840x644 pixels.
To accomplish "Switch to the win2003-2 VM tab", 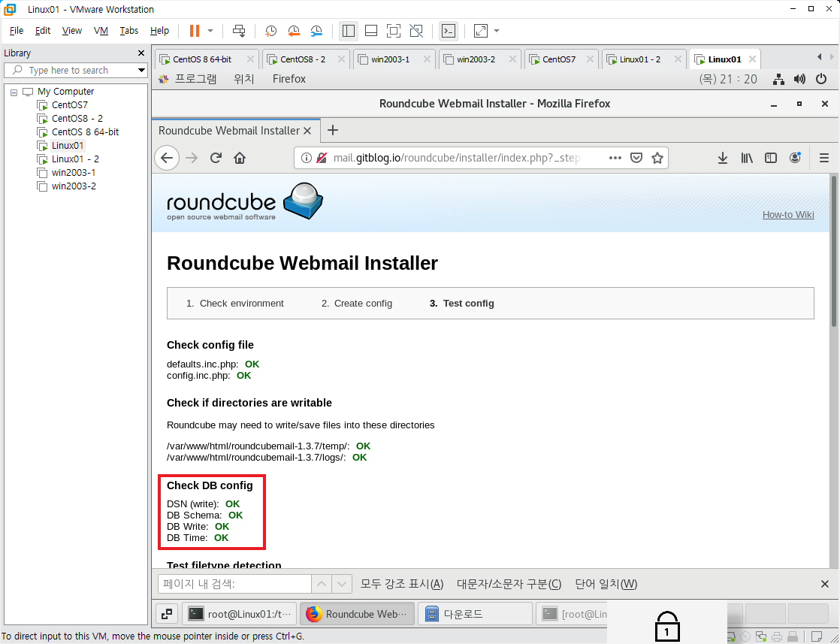I will pyautogui.click(x=476, y=59).
